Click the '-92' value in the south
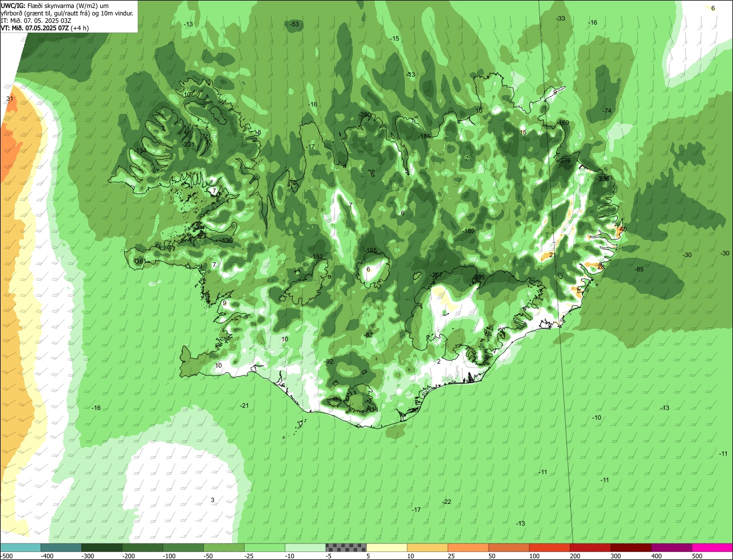The image size is (733, 560). point(329,362)
